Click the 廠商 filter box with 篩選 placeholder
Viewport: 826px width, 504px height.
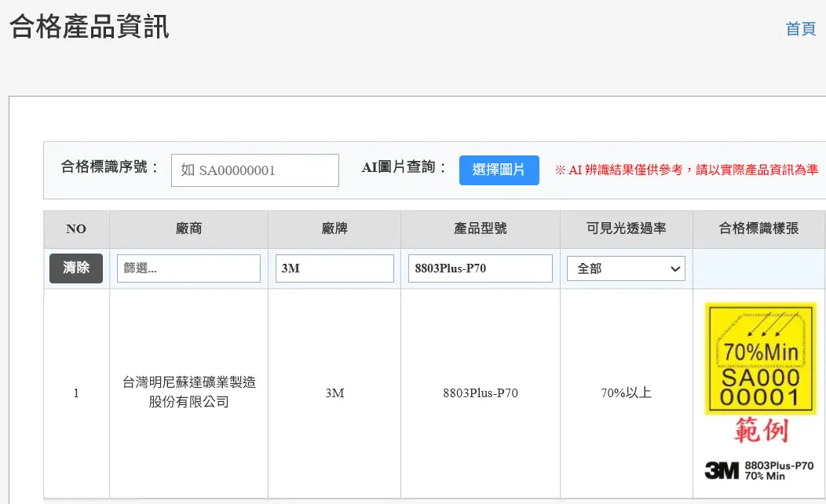pos(188,268)
